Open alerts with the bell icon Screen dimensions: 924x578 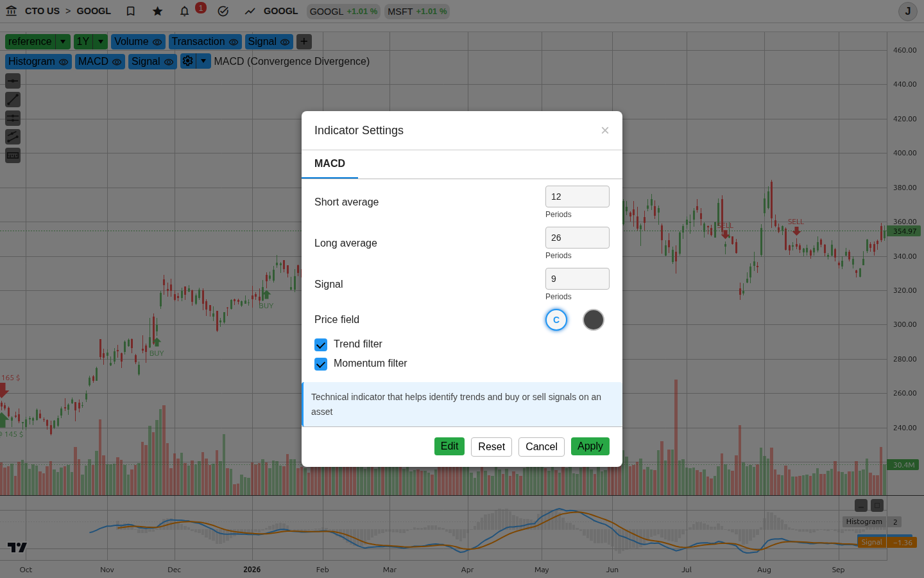pos(185,11)
